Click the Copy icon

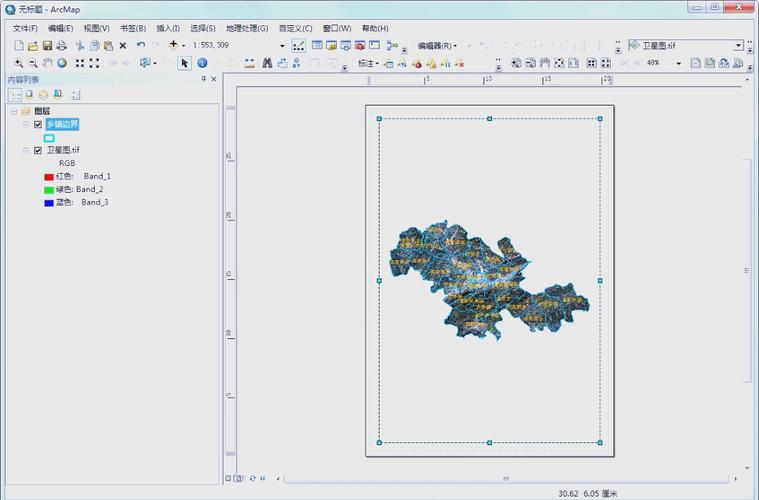94,45
